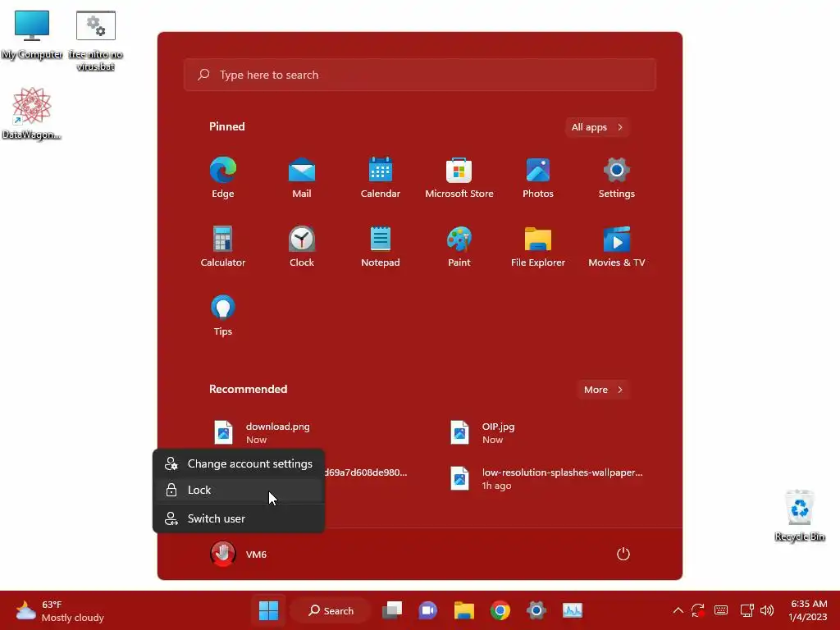Viewport: 840px width, 630px height.
Task: Click the power button in Start menu
Action: click(623, 554)
